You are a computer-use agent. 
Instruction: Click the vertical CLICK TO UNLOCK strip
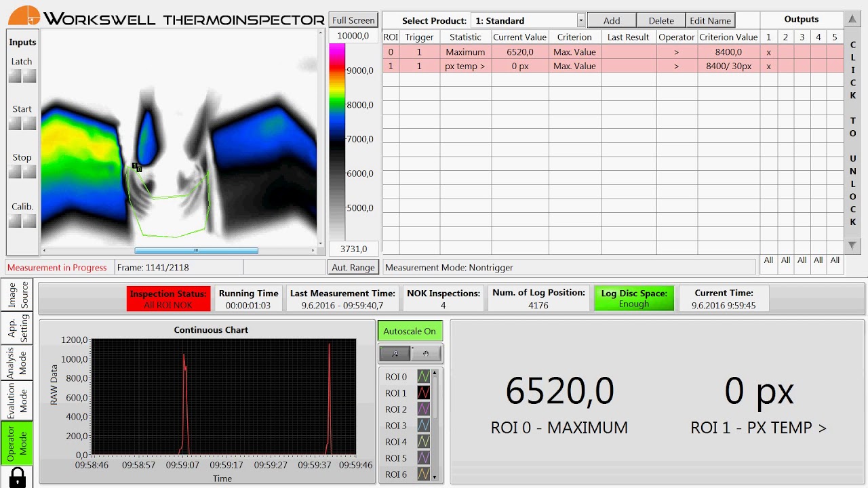[x=853, y=134]
